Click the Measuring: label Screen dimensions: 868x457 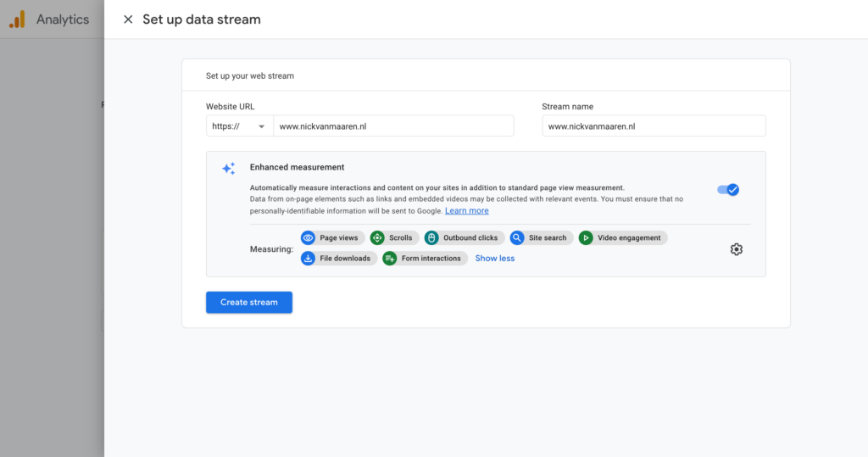click(x=271, y=249)
